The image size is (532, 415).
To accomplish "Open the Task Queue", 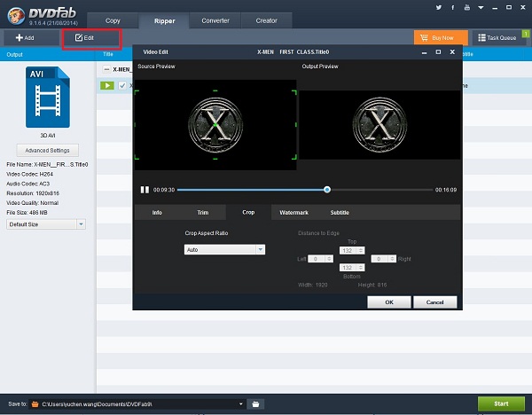I will tap(497, 37).
